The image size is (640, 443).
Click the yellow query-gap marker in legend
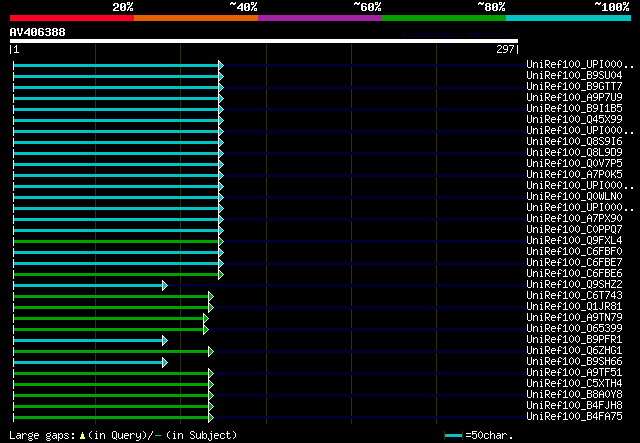point(82,436)
